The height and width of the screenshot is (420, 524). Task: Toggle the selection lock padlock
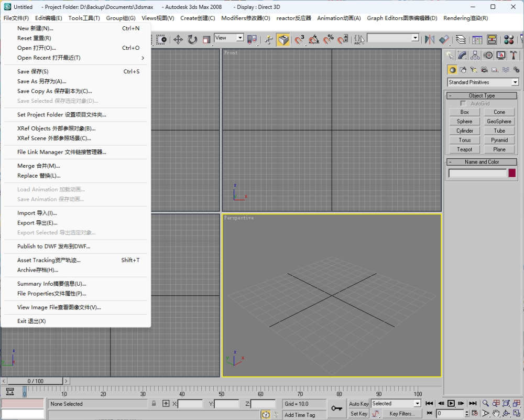[x=154, y=404]
